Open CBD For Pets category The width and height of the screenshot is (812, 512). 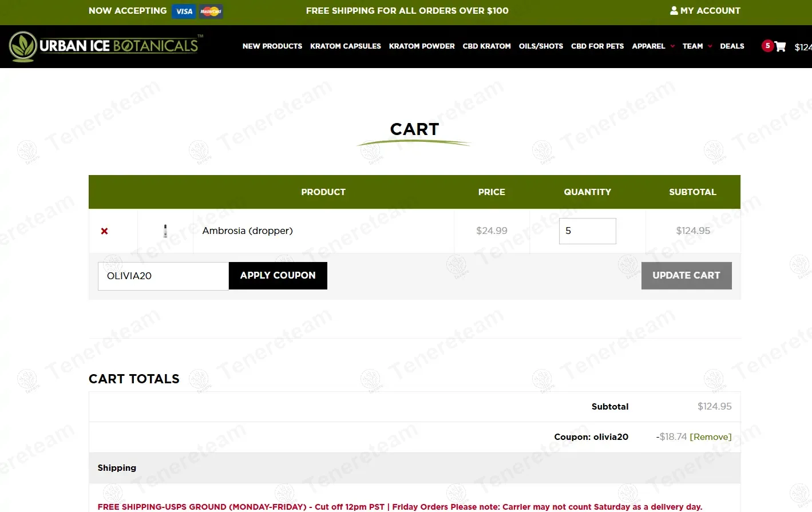coord(597,46)
